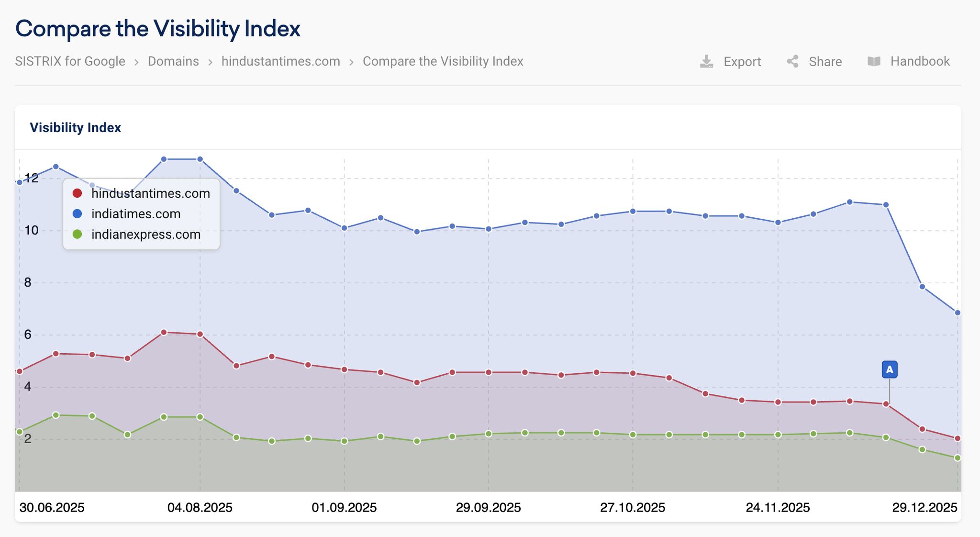The height and width of the screenshot is (537, 980).
Task: Click the red hindustantimes.com legend dot
Action: click(78, 193)
